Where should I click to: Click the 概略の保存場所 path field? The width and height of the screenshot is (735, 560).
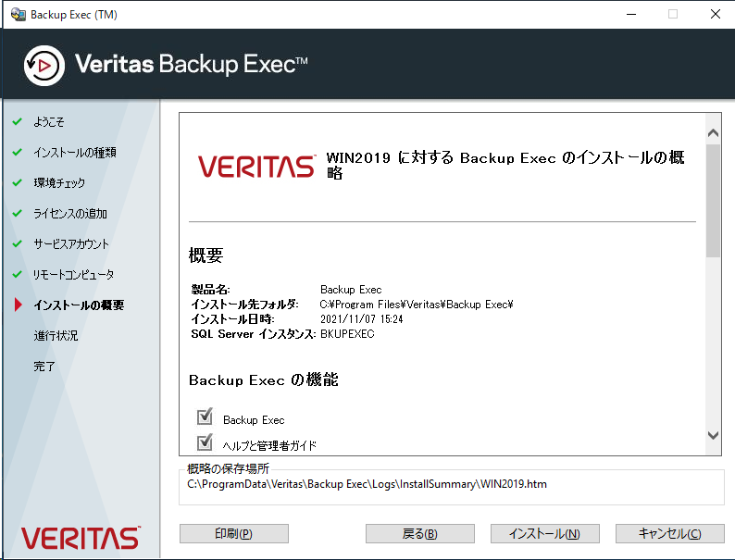pyautogui.click(x=452, y=484)
